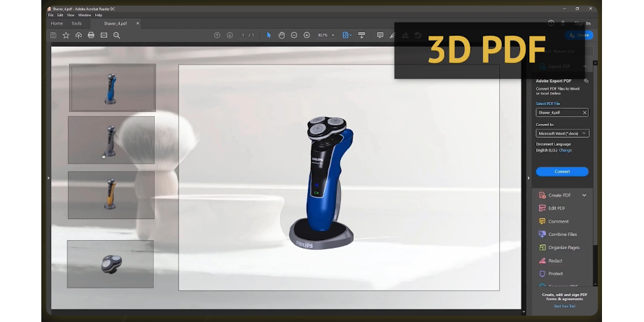Collapse the right tools pane arrow
The image size is (644, 322).
click(x=528, y=178)
